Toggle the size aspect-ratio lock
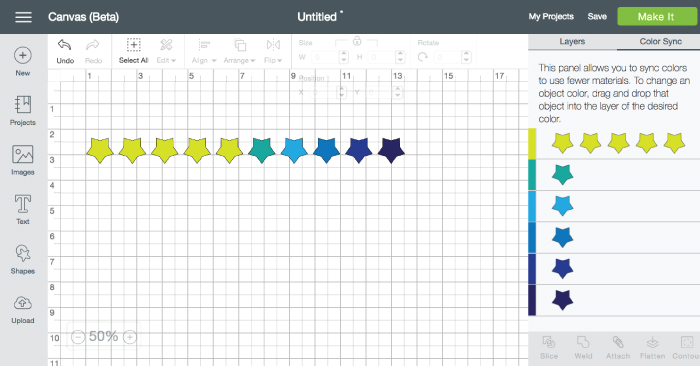The height and width of the screenshot is (366, 700). tap(357, 42)
